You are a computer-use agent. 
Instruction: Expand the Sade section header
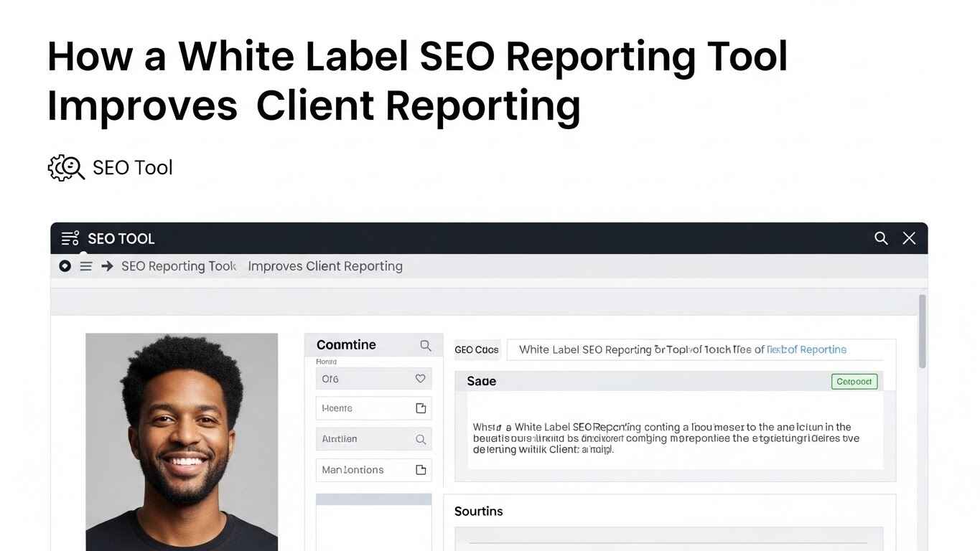(x=480, y=381)
